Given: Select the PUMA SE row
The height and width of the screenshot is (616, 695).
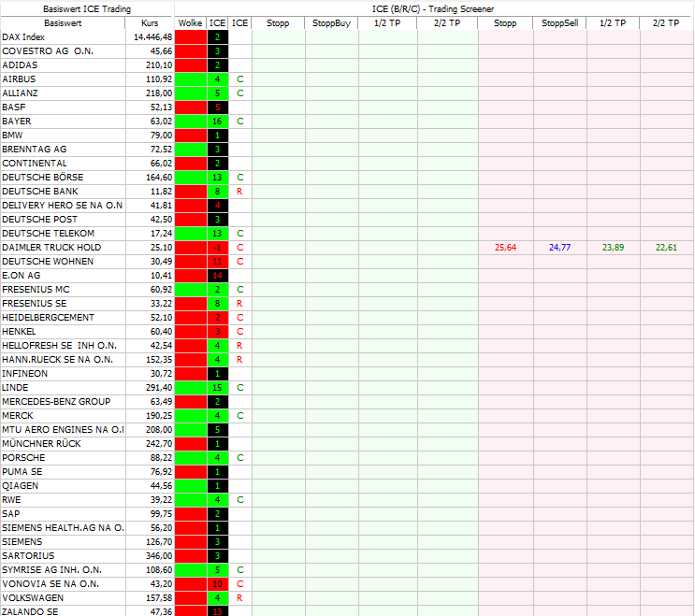Looking at the screenshot, I should coord(22,472).
